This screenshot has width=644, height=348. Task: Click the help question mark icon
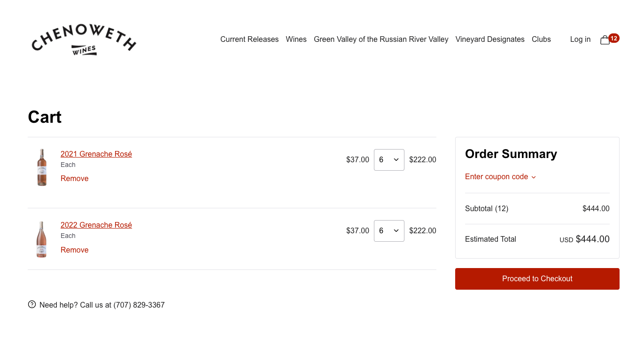[32, 304]
